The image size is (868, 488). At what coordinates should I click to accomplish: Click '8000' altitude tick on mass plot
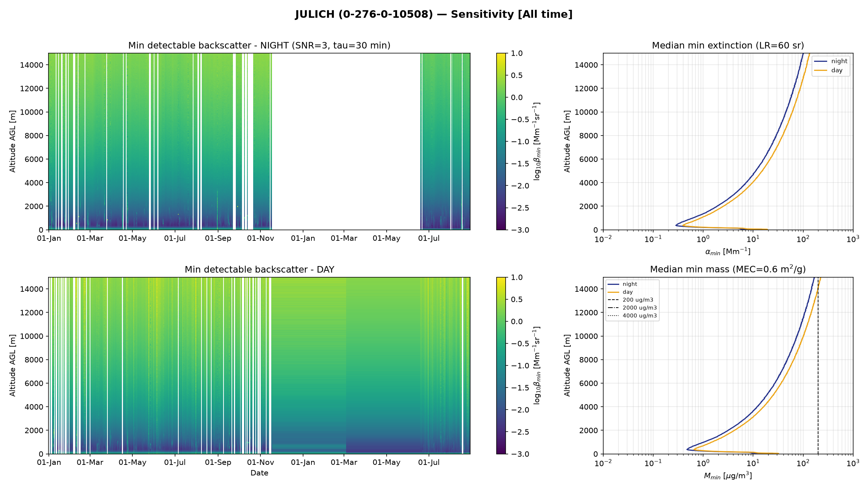(x=588, y=360)
